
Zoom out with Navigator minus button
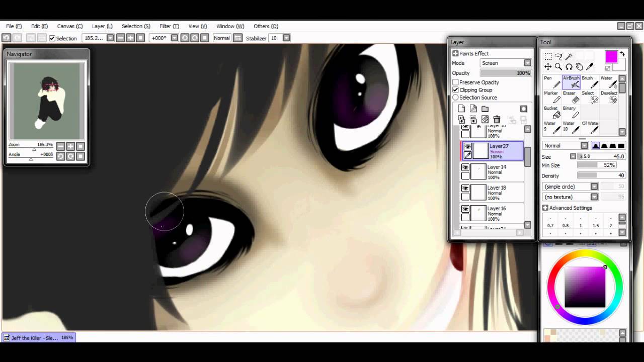coord(60,146)
